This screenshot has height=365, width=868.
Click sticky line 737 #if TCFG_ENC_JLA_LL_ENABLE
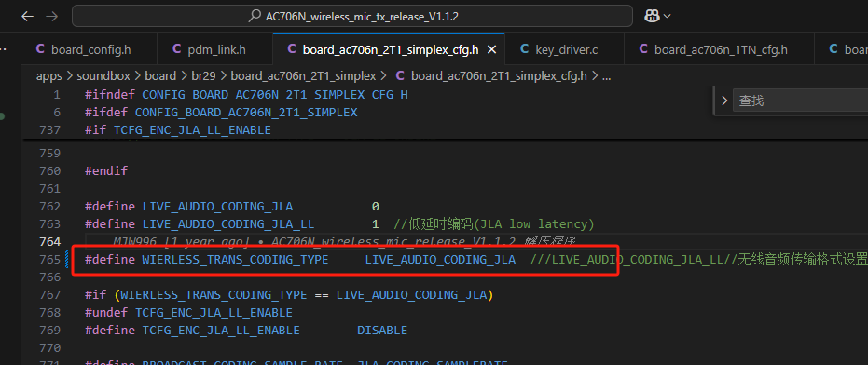pos(178,130)
